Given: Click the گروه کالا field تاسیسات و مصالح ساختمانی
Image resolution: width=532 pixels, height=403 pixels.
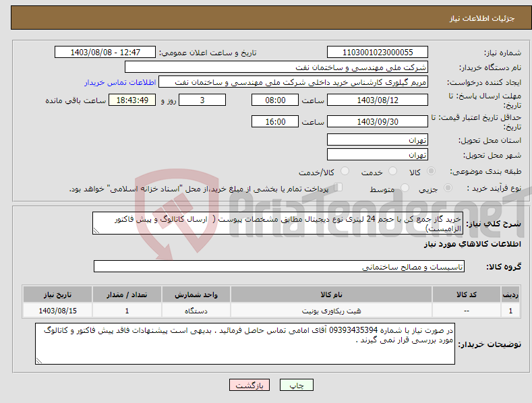Looking at the screenshot, I should tap(279, 267).
